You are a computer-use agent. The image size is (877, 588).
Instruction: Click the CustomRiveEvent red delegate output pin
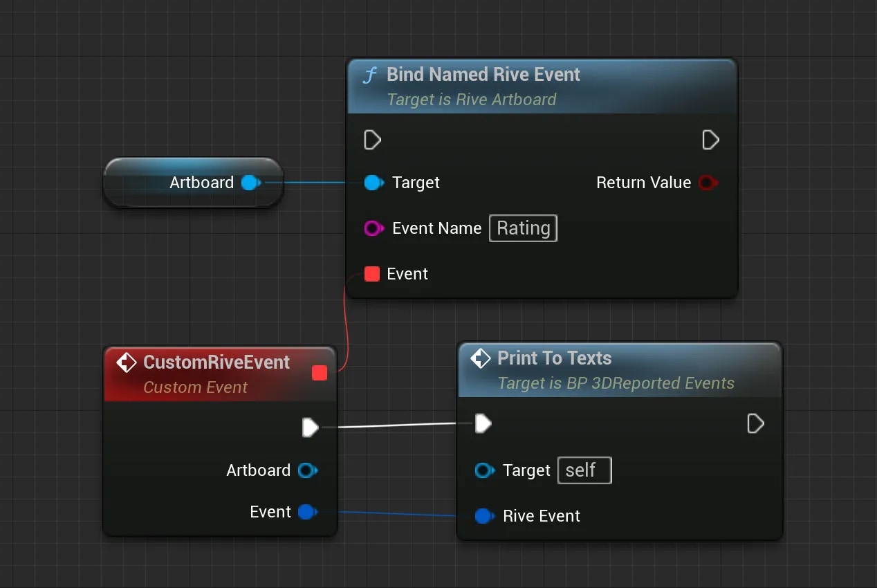click(320, 373)
